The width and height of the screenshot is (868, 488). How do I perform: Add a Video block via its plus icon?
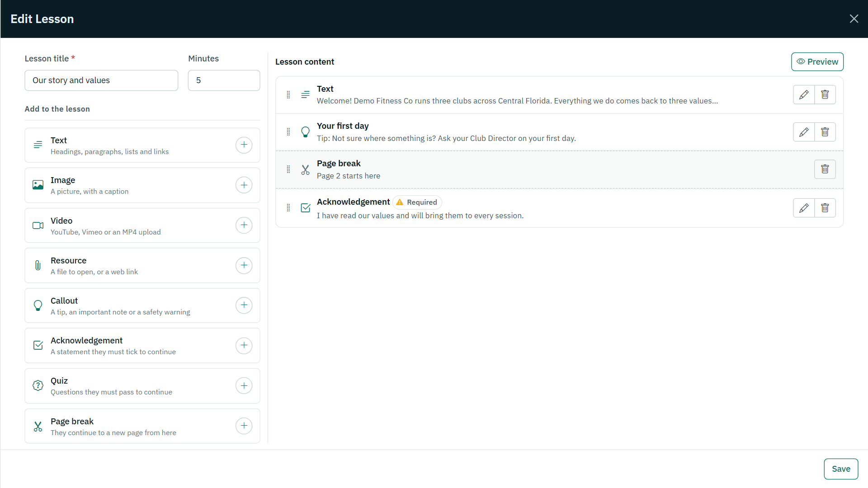(x=244, y=225)
